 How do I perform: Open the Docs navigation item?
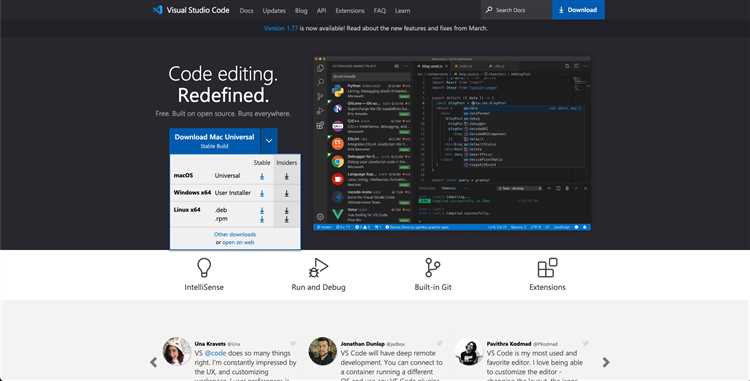[246, 11]
